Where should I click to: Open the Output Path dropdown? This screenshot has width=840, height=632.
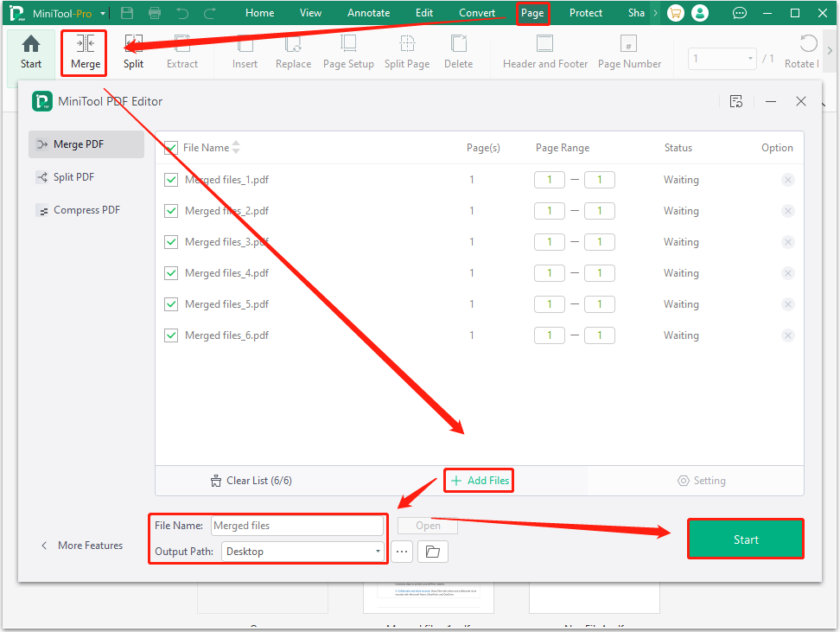coord(378,552)
